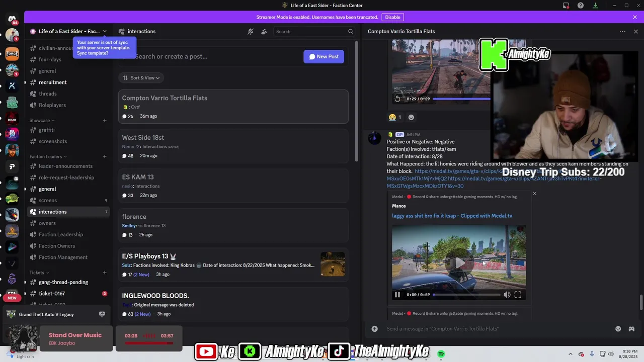Pause the 0:59 Medal video
Image resolution: width=644 pixels, height=362 pixels.
click(397, 295)
